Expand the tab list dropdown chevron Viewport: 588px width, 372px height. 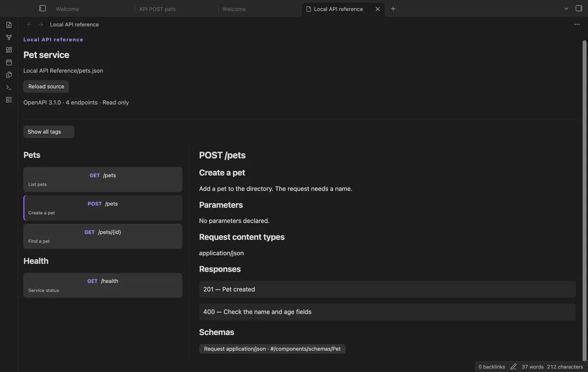[x=566, y=9]
